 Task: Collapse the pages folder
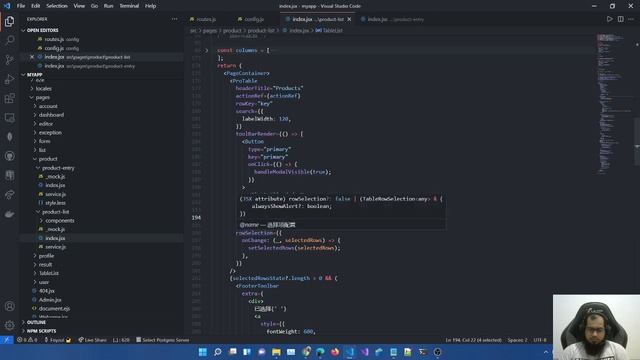[42, 98]
